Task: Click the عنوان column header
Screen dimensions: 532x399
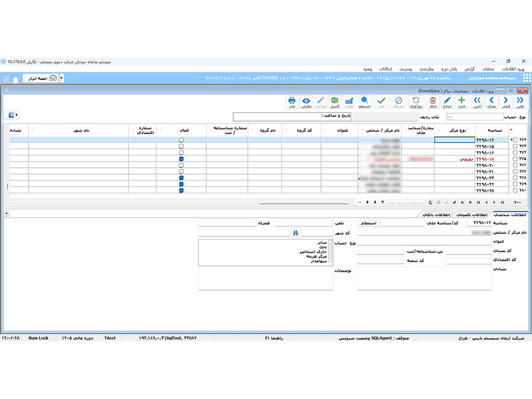Action: tap(343, 130)
